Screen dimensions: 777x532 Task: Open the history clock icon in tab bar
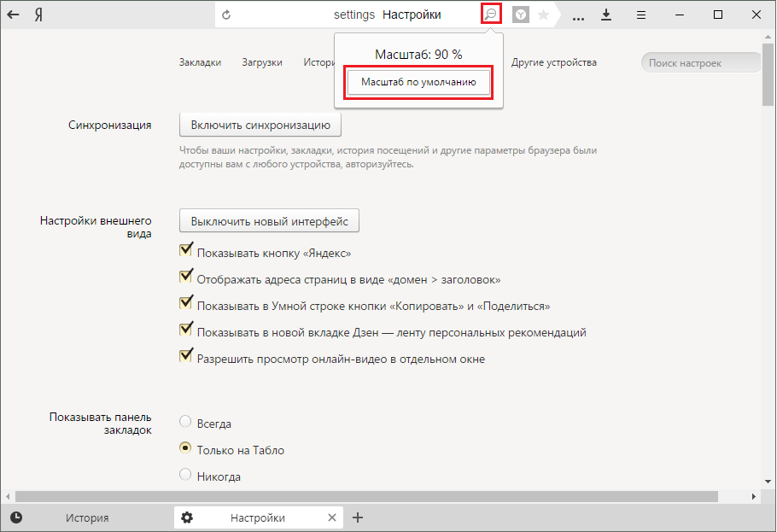(x=16, y=517)
